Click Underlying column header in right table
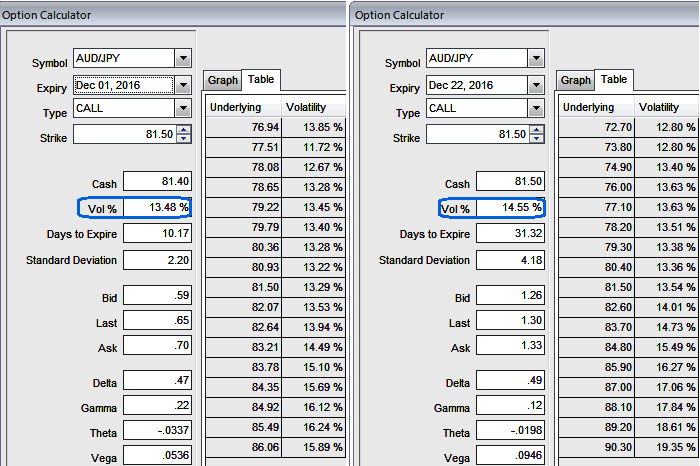The width and height of the screenshot is (700, 466). tap(596, 107)
